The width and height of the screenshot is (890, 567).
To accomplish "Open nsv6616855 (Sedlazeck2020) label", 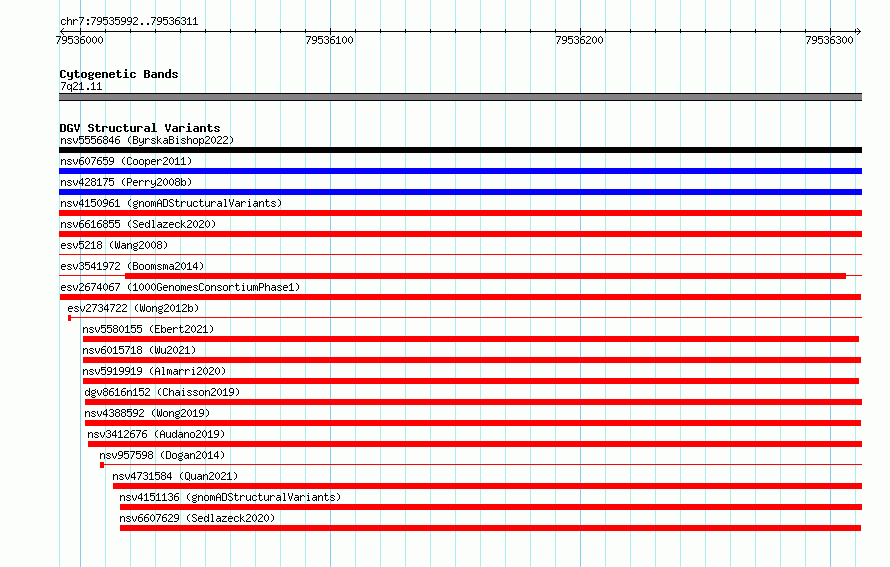I will click(x=138, y=224).
